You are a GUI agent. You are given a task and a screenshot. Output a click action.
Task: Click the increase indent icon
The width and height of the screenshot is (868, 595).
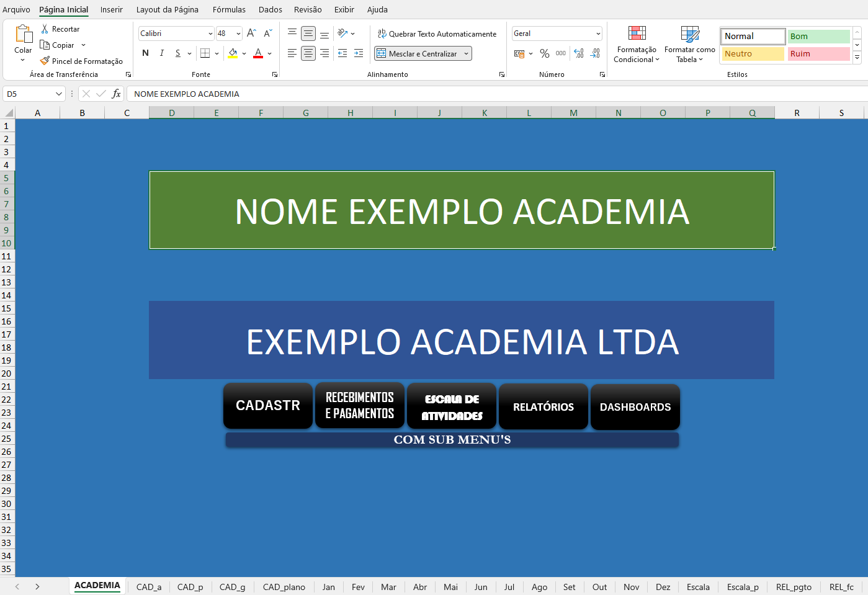pyautogui.click(x=359, y=53)
